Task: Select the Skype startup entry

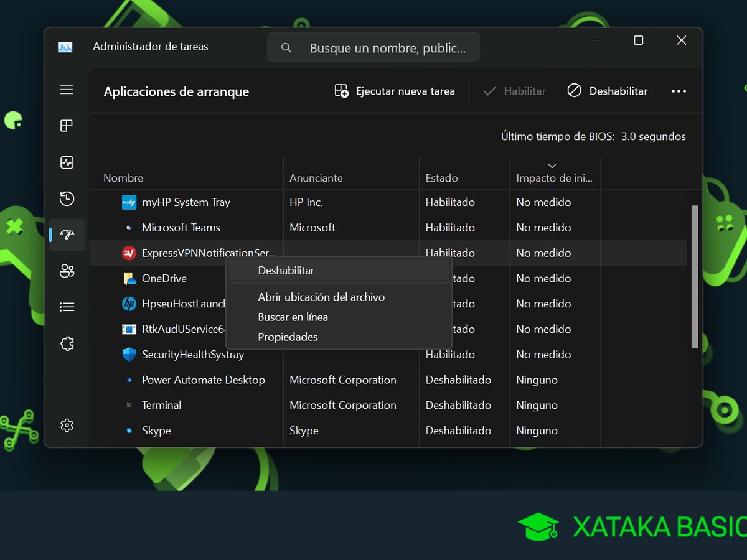Action: [x=156, y=431]
